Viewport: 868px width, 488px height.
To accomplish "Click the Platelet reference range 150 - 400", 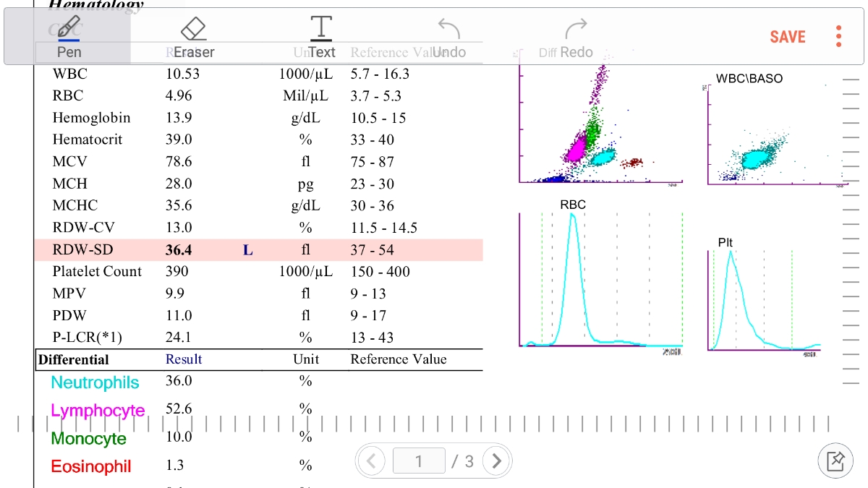I will click(380, 272).
